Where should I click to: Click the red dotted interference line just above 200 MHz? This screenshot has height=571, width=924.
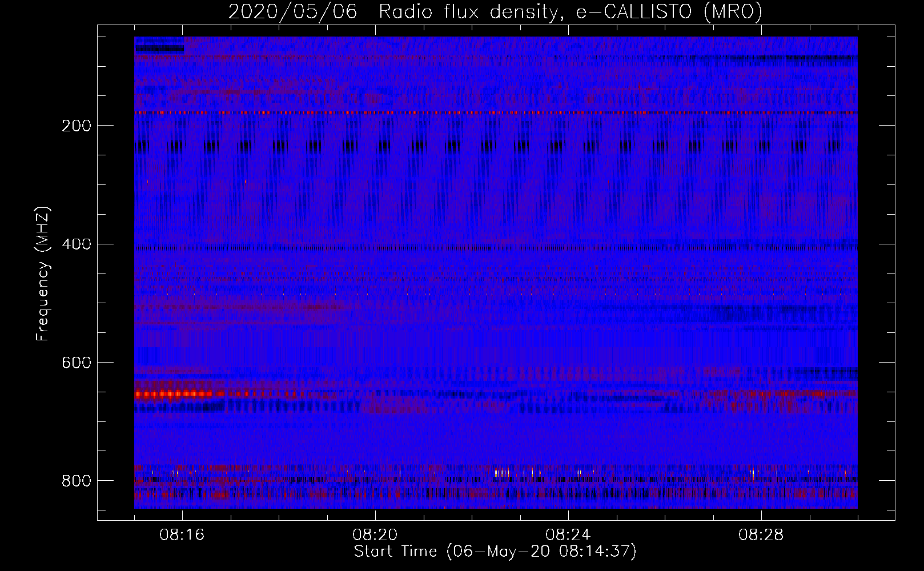point(496,113)
